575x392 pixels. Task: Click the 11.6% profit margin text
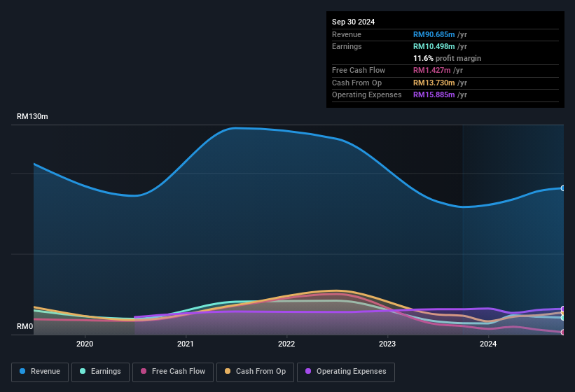tap(447, 58)
